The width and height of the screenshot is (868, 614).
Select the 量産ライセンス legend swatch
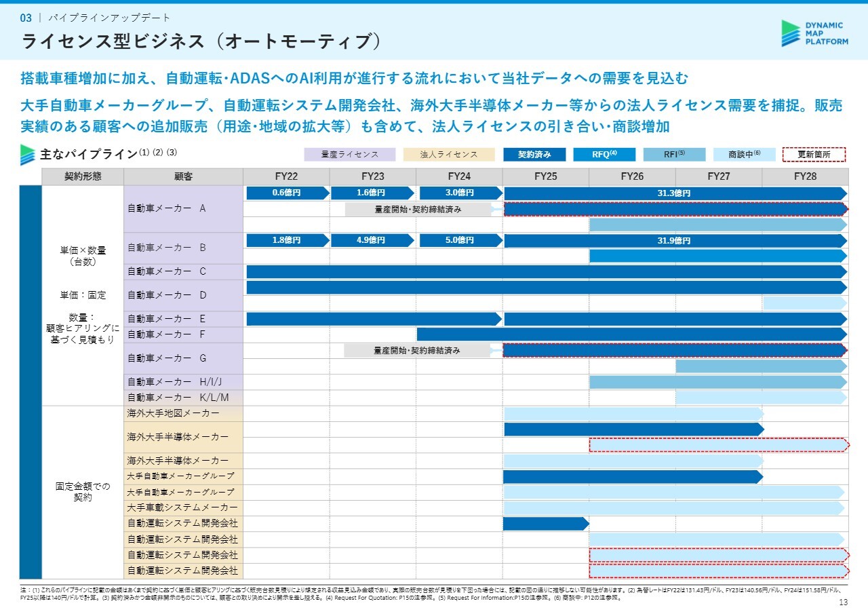tap(349, 155)
